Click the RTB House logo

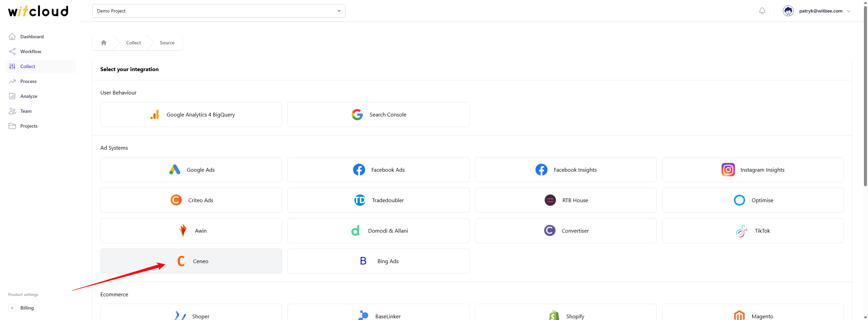[550, 200]
